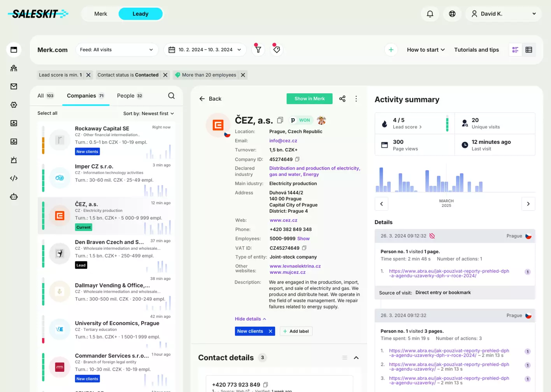Go to next month in activity chart

[x=528, y=204]
